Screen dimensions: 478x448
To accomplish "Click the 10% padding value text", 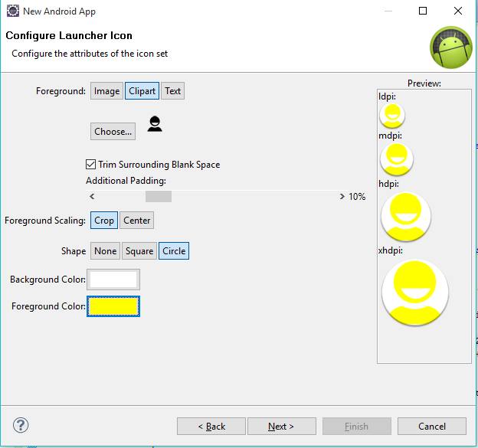I will coord(357,197).
